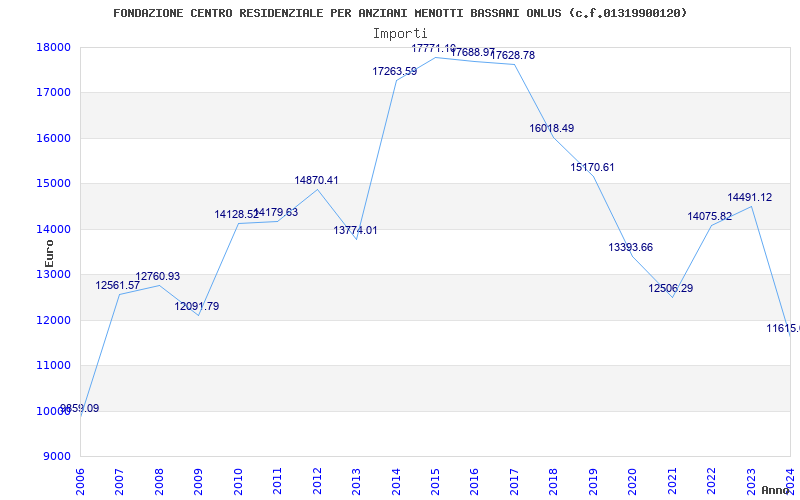Viewport: 800px width, 500px height.
Task: Click y-axis tick 16000
Action: click(53, 138)
